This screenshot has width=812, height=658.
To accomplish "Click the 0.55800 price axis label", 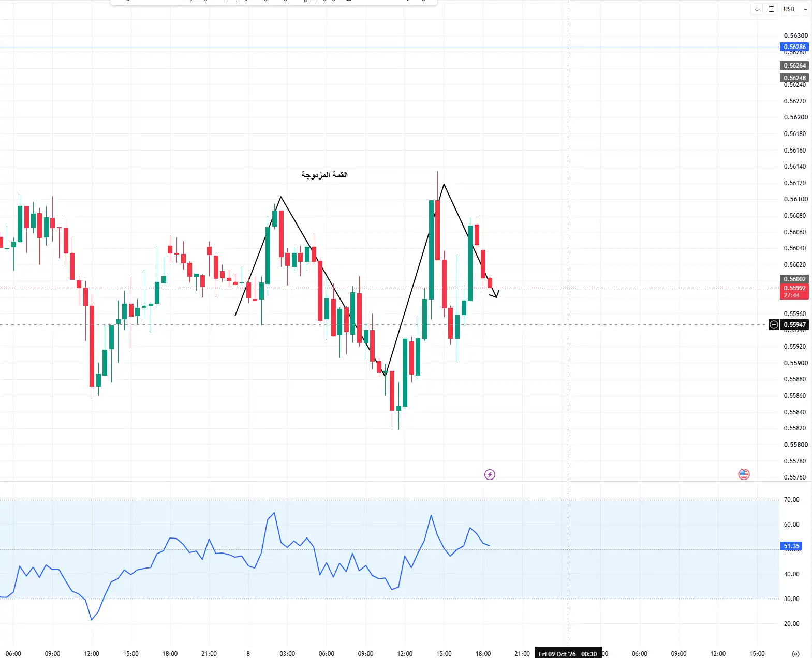I will click(x=795, y=445).
